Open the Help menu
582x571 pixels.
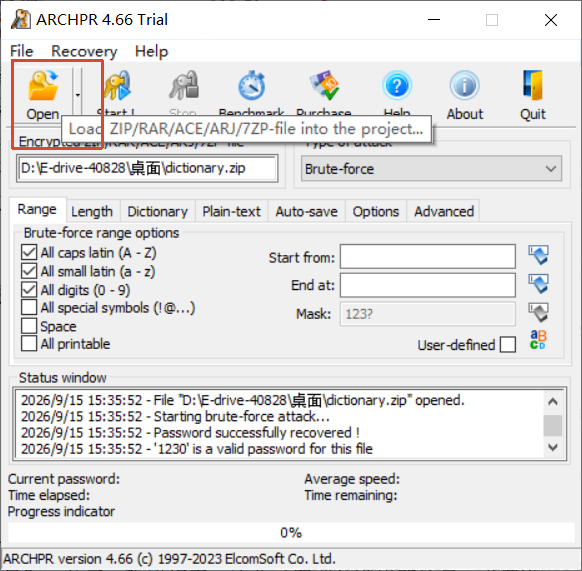click(x=151, y=51)
